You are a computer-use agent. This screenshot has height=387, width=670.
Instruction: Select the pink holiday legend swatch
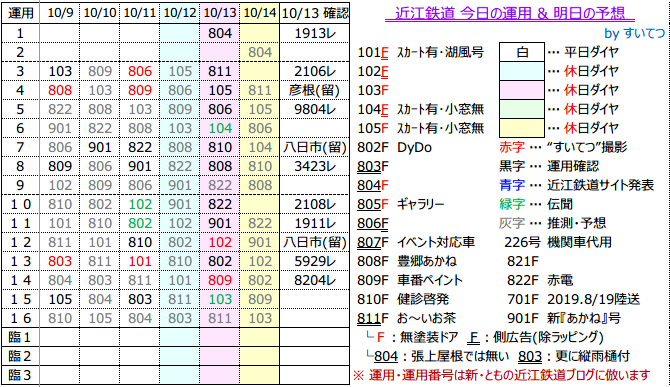pos(522,90)
